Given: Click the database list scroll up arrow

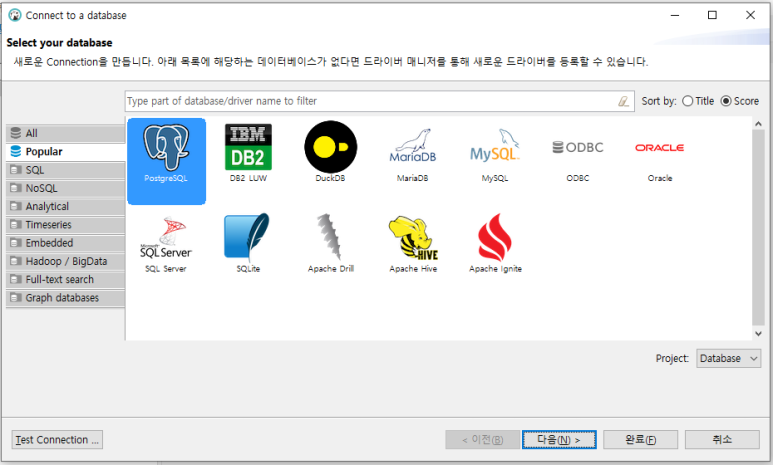Looking at the screenshot, I should (x=758, y=123).
